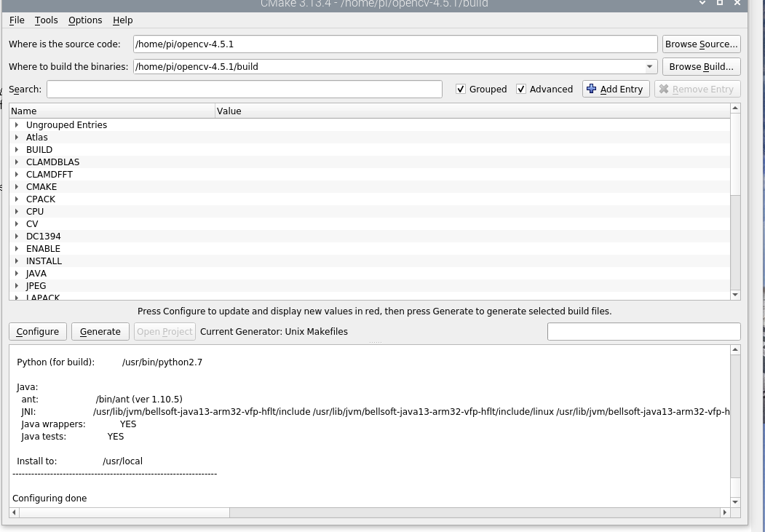Expand the CMAKE group

point(17,187)
